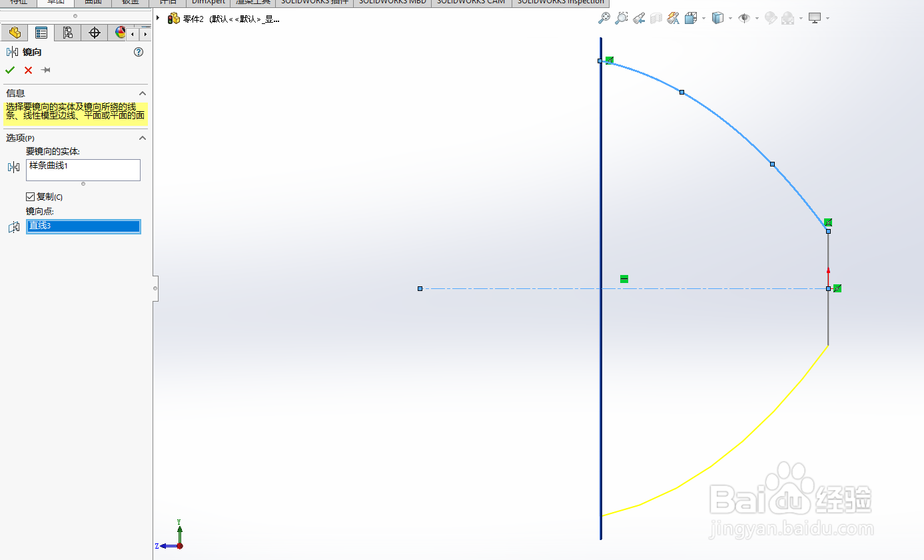Screen dimensions: 924x560
Task: Click the XYZ coordinate triad in the corner
Action: click(x=171, y=535)
